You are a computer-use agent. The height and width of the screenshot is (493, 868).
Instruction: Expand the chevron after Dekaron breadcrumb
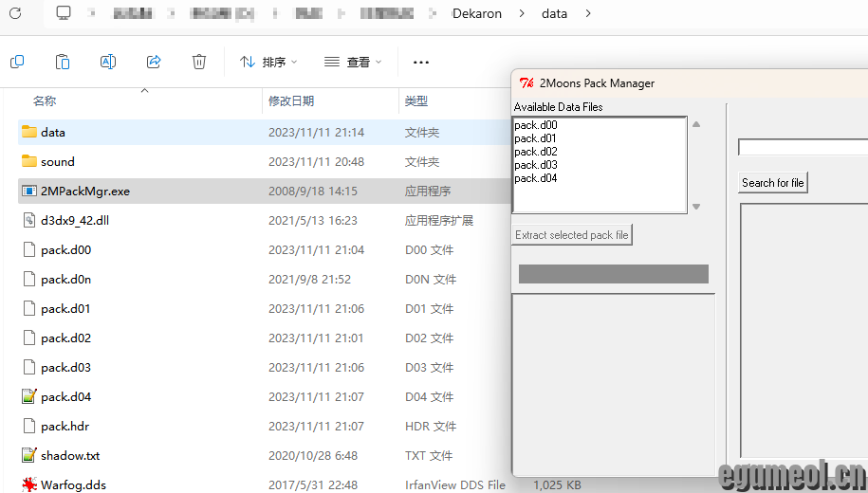tap(522, 13)
